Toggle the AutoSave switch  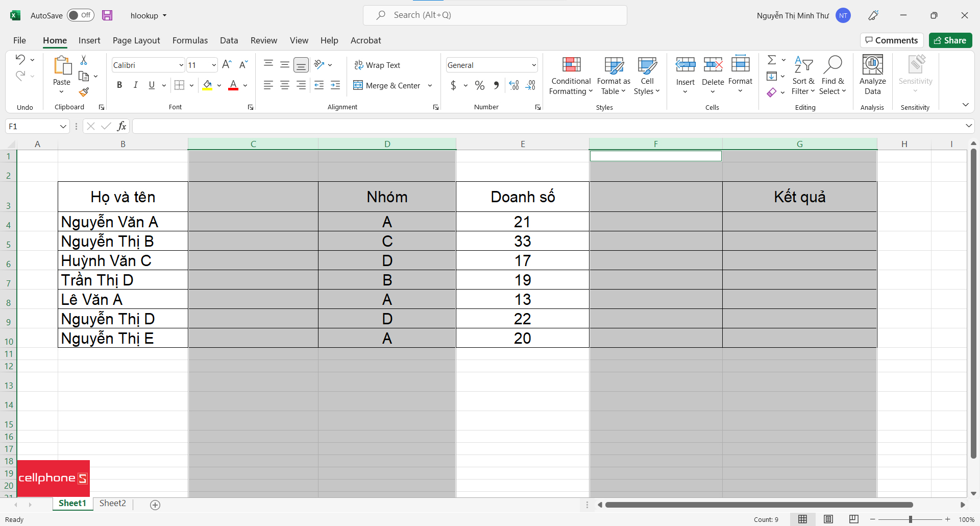point(81,15)
